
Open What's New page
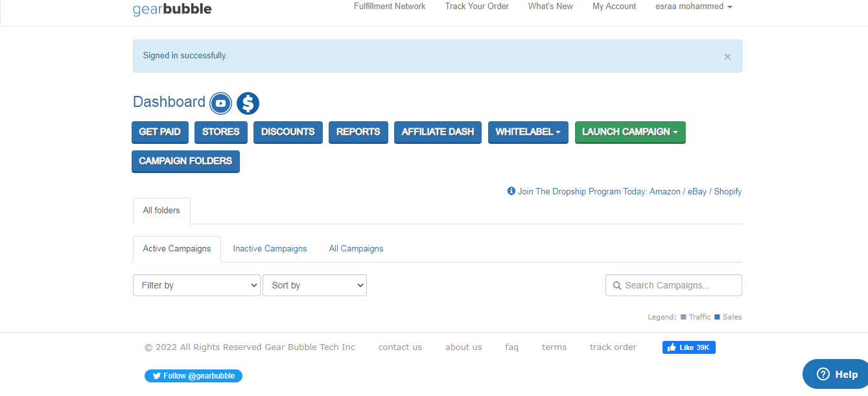point(550,6)
